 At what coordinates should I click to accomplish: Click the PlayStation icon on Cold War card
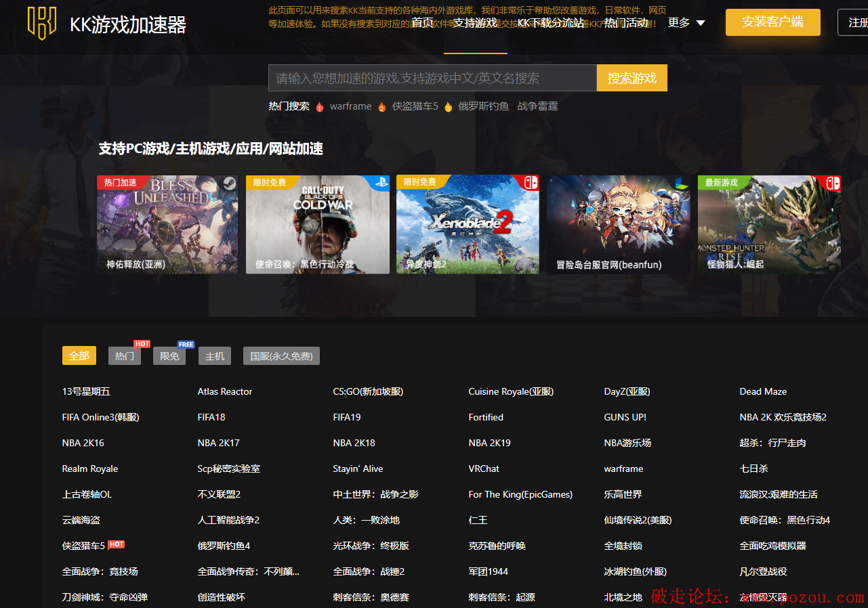click(381, 183)
